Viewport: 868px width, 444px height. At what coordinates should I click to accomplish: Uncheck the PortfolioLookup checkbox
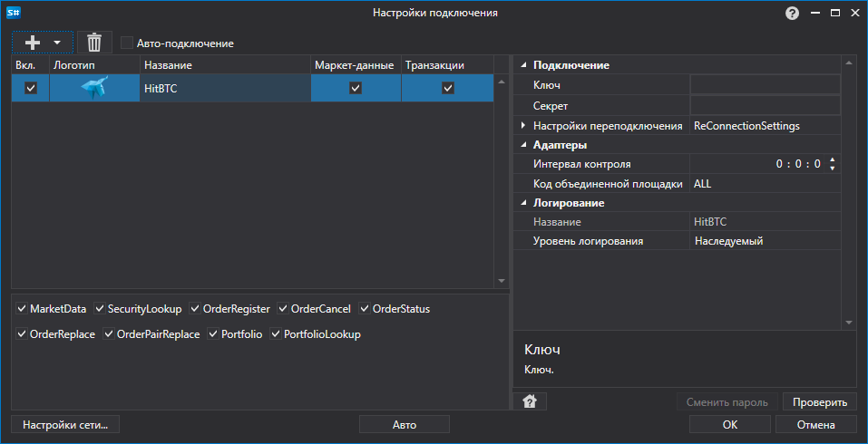point(276,334)
